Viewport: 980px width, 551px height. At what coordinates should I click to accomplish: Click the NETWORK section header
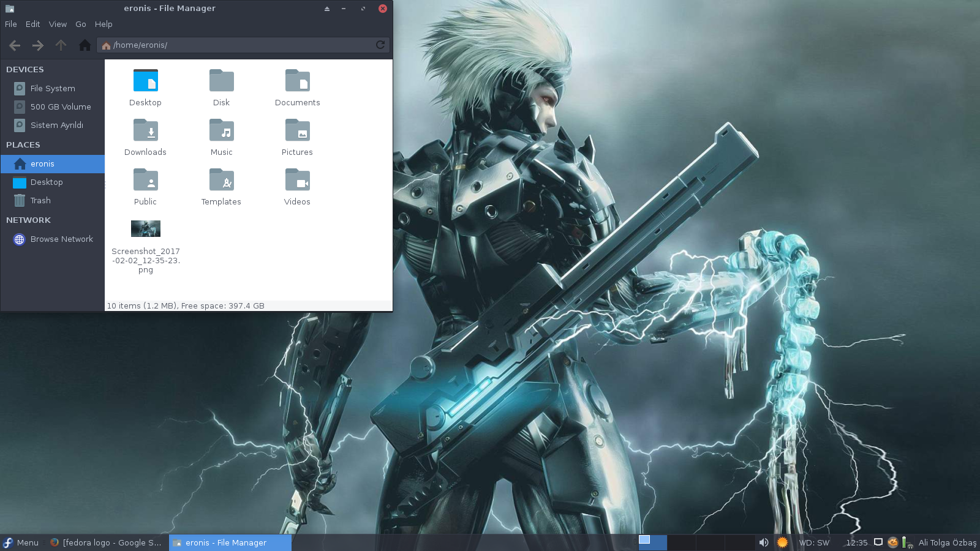29,220
